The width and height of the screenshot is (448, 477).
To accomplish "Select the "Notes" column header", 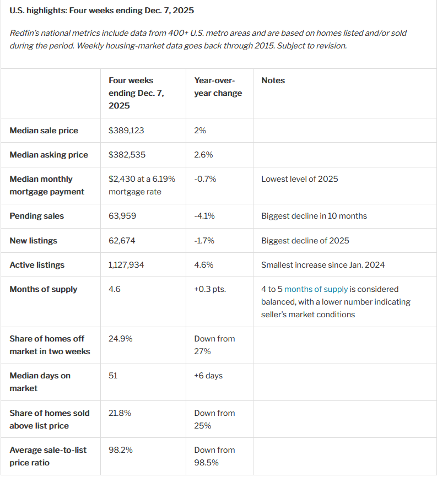I will tap(273, 80).
